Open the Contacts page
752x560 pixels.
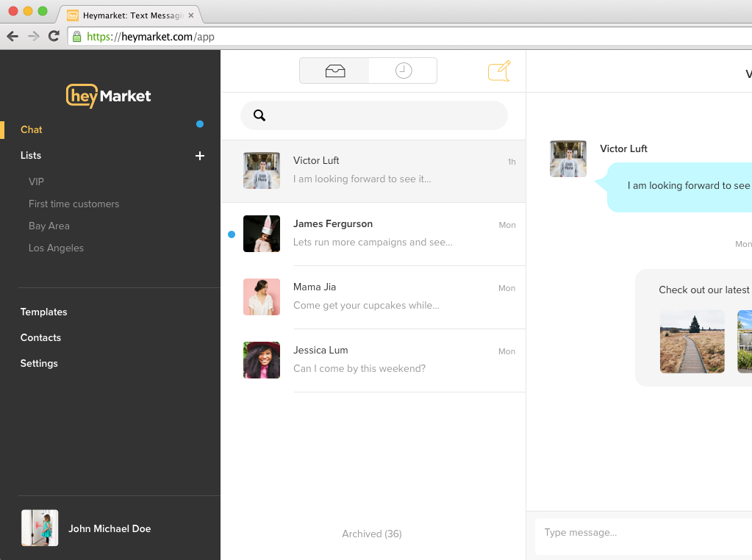coord(40,337)
